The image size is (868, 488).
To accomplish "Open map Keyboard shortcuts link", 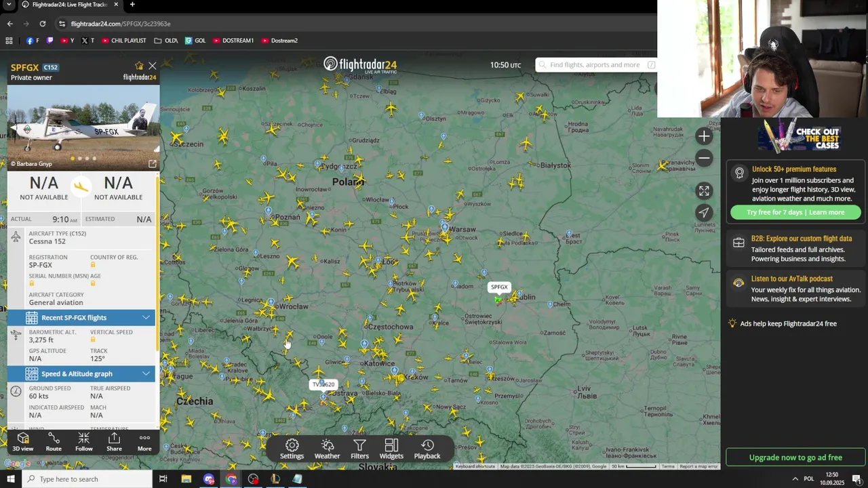I will (475, 466).
